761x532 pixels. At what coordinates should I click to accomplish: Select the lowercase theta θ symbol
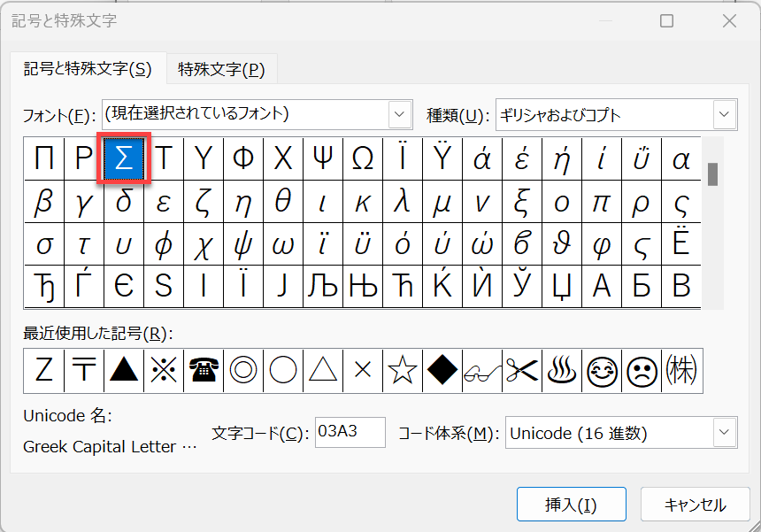[283, 202]
